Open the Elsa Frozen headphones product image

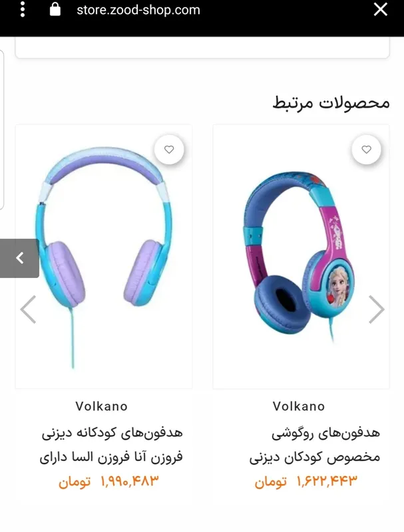point(301,257)
